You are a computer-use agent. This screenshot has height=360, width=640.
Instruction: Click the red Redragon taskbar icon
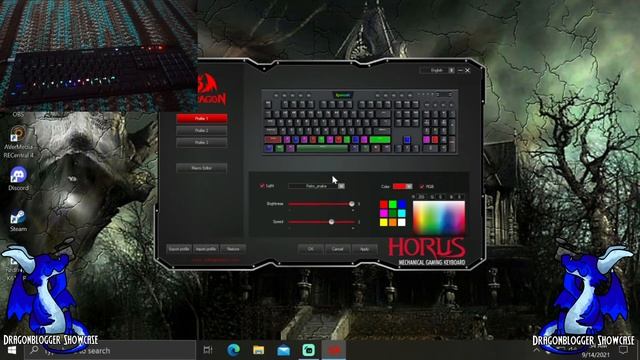[x=334, y=350]
